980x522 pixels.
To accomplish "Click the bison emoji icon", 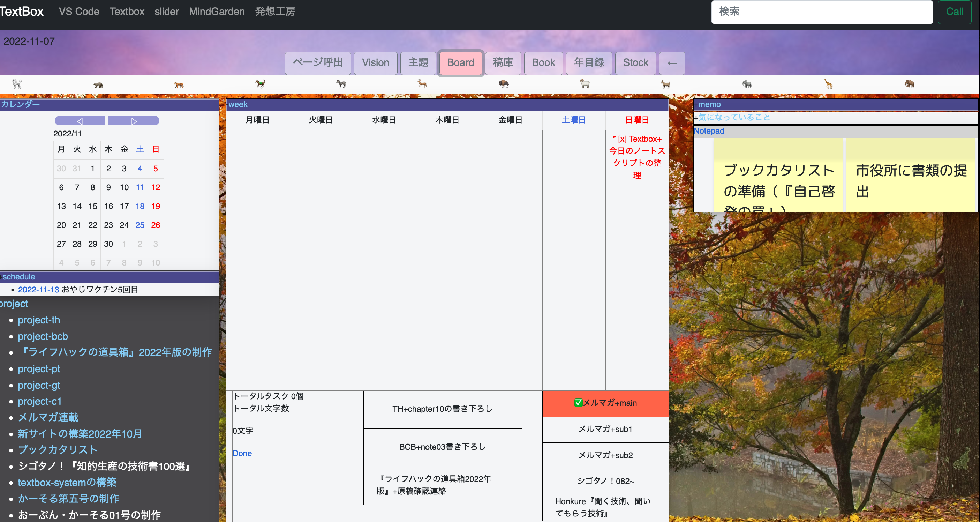I will [504, 84].
